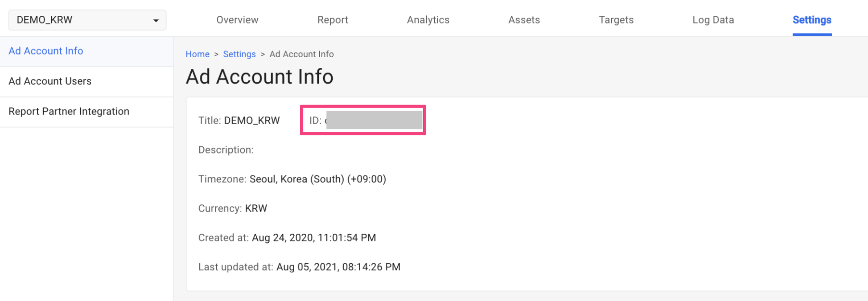Click the Created at date Aug 24, 2020
Screen dimensions: 868x301
(314, 238)
